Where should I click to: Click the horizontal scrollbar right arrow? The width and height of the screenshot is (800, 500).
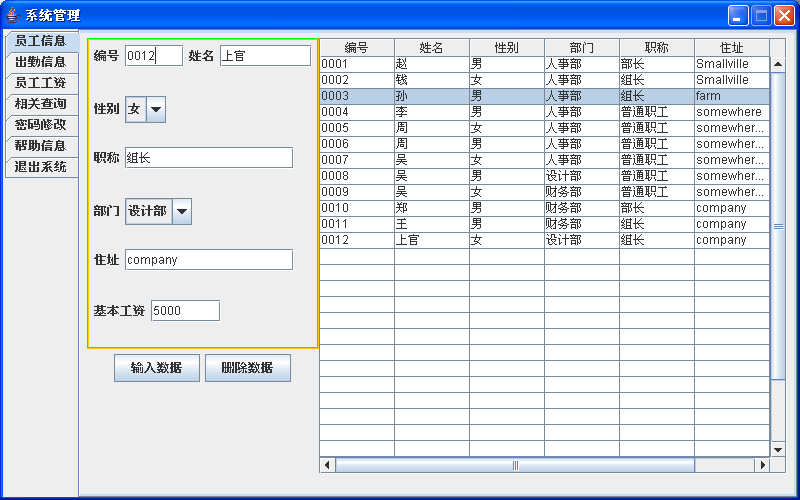(x=763, y=465)
